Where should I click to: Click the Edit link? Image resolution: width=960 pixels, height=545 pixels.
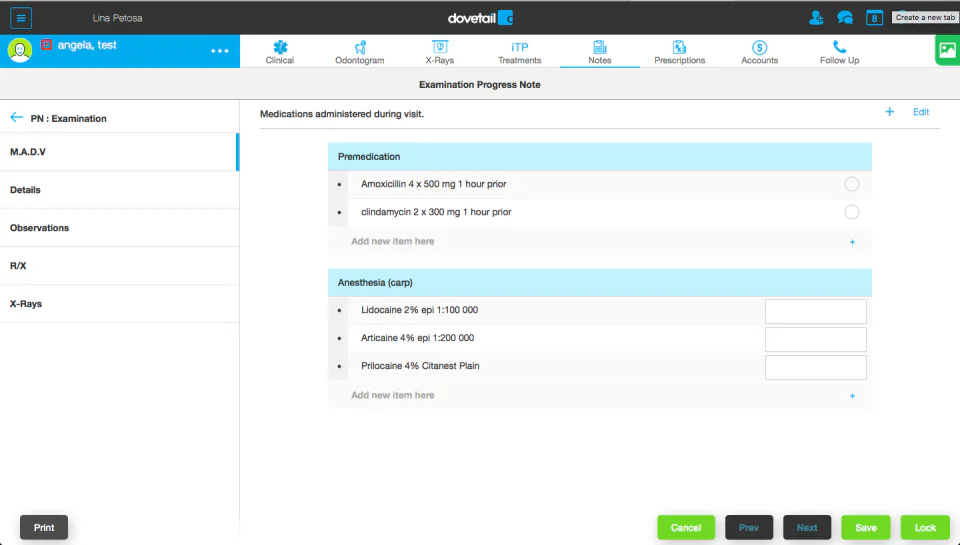[921, 111]
